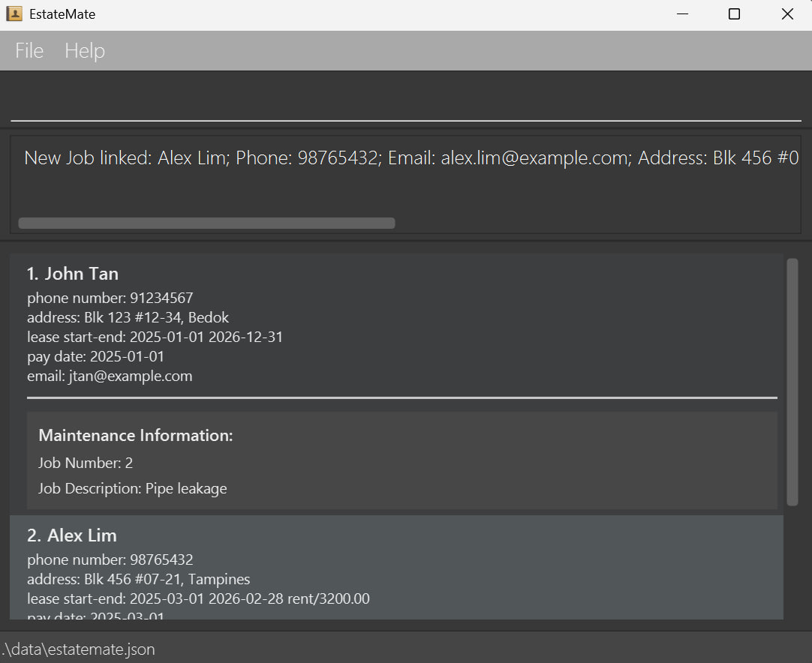
Task: Minimize the EstateMate window
Action: point(682,14)
